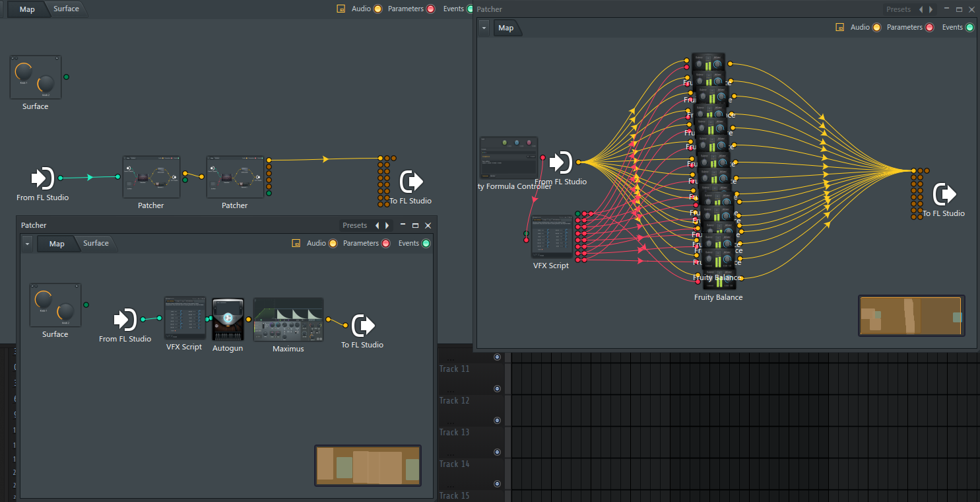Open Presets list in Fruity Balance Patcher window

[x=899, y=10]
